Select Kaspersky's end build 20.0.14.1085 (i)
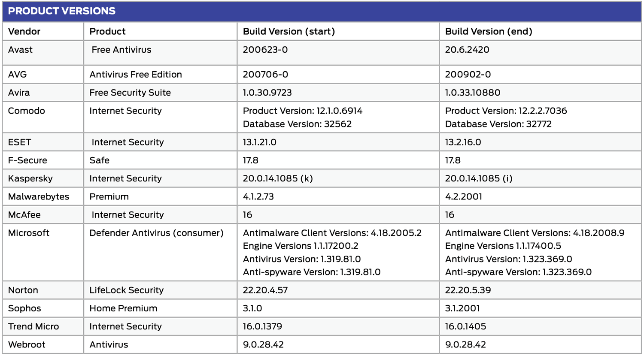 click(x=478, y=178)
